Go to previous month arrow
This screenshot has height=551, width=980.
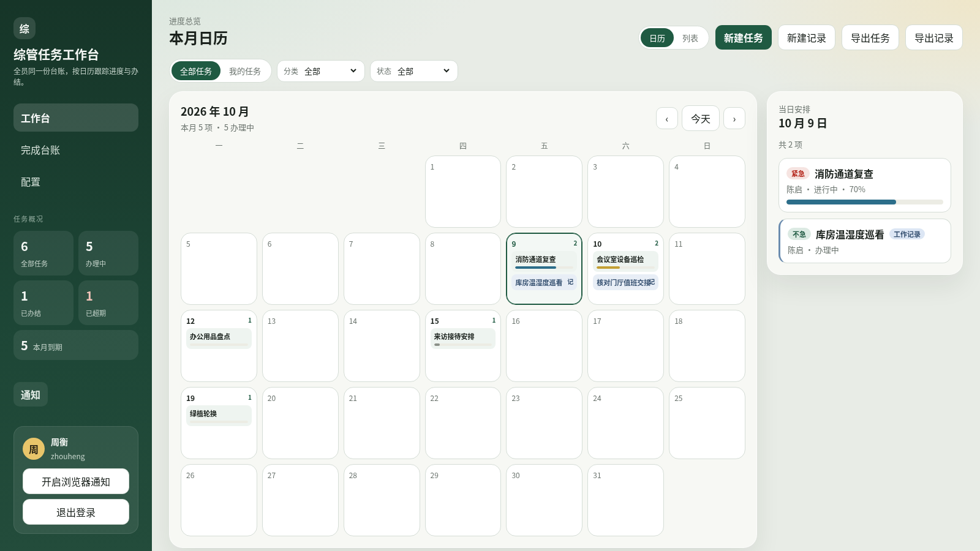pyautogui.click(x=667, y=118)
